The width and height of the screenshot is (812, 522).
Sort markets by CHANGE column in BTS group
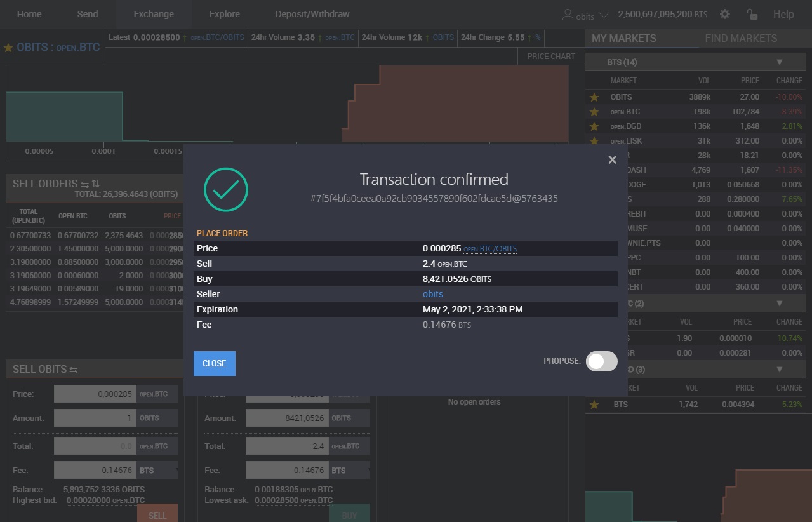(x=789, y=81)
